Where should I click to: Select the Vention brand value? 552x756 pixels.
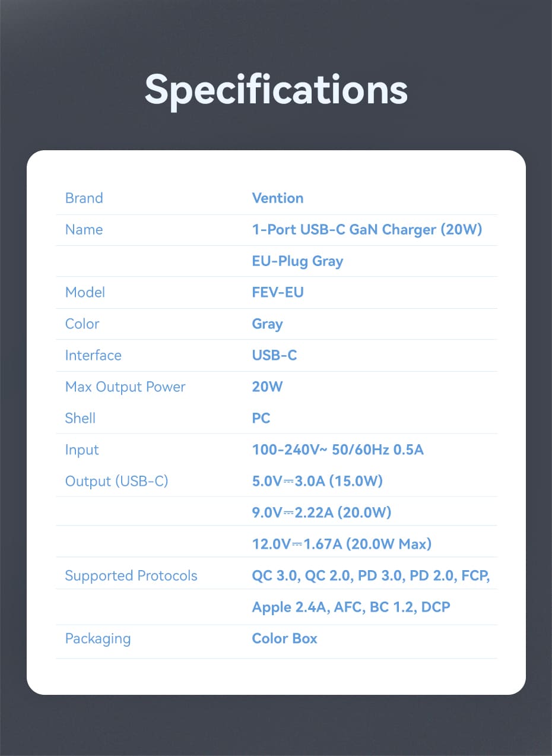point(278,198)
